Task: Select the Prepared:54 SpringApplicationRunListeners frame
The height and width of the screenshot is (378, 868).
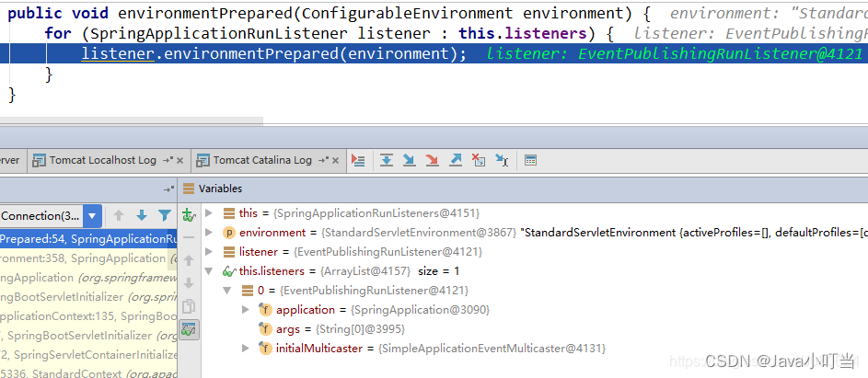Action: coord(88,239)
